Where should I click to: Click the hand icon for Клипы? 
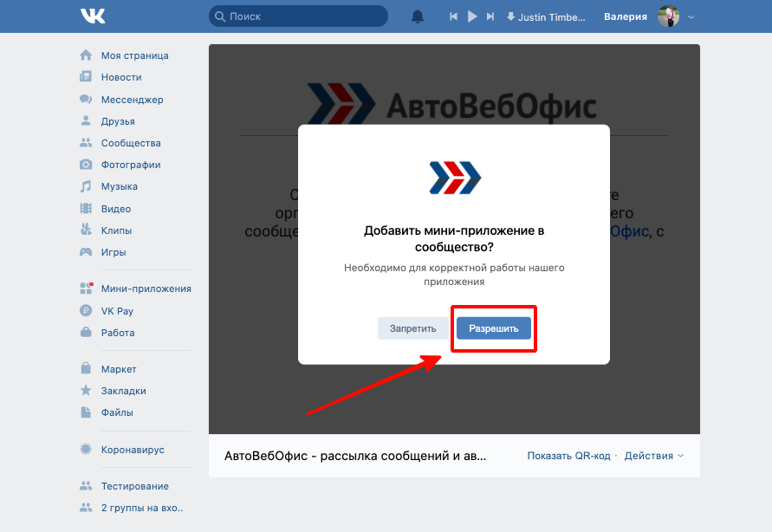point(86,230)
